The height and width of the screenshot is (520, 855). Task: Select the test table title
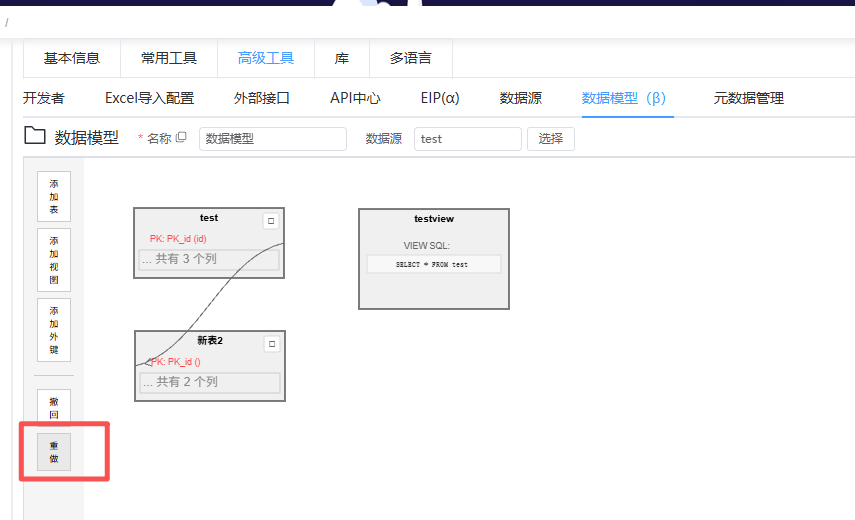point(209,217)
